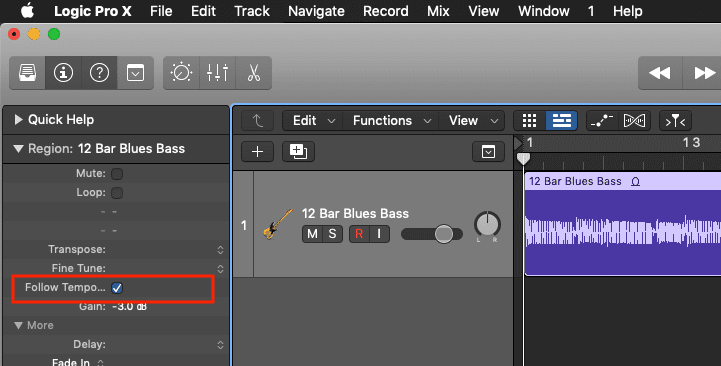
Task: Click the Toolbar toggle icon
Action: coord(135,73)
